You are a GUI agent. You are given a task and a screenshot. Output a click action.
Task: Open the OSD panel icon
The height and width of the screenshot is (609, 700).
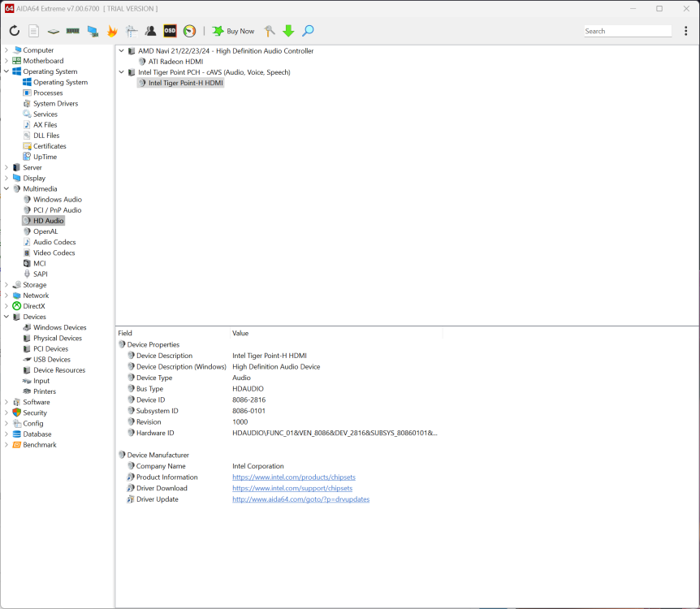click(x=170, y=31)
